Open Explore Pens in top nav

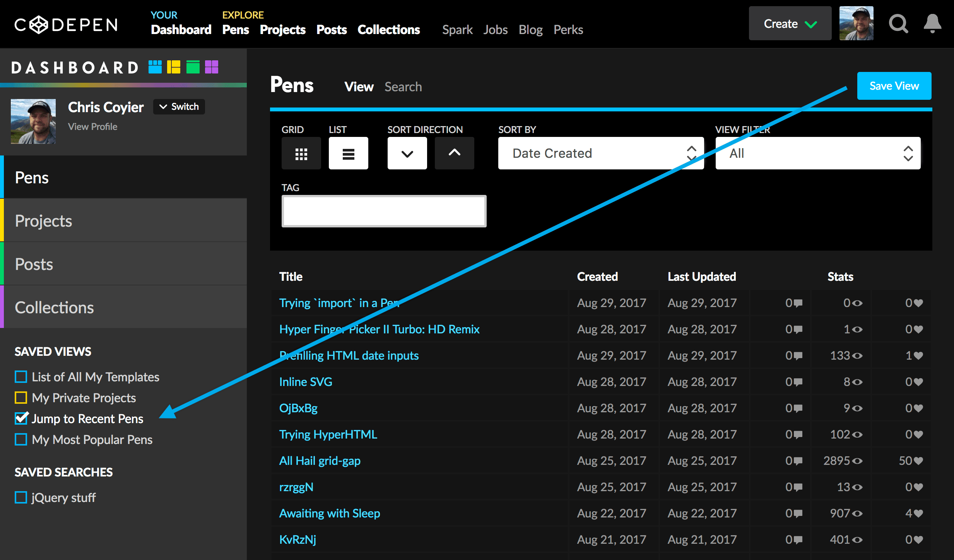tap(236, 30)
